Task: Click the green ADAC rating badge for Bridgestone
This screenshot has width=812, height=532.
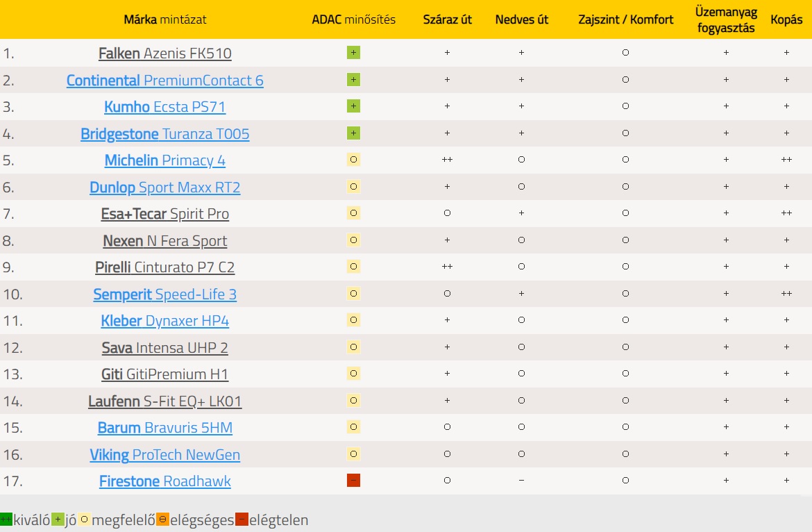Action: click(354, 133)
